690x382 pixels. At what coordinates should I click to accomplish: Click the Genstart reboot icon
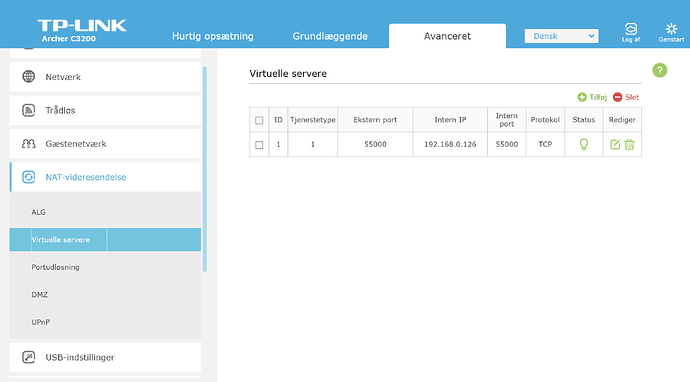[671, 29]
